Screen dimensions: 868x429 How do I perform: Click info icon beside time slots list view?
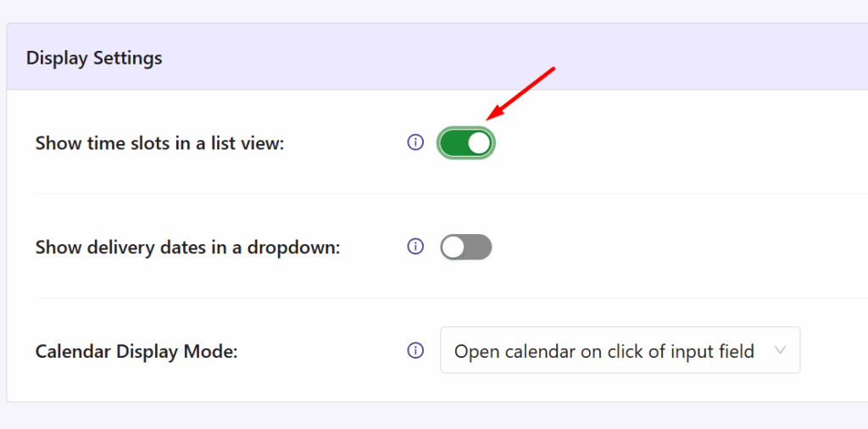click(x=415, y=142)
